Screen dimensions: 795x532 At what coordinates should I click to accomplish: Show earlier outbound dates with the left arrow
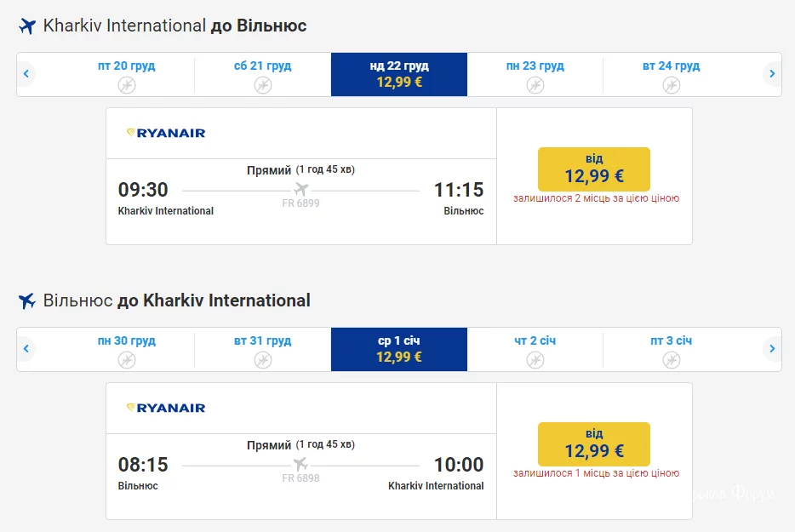pyautogui.click(x=26, y=74)
